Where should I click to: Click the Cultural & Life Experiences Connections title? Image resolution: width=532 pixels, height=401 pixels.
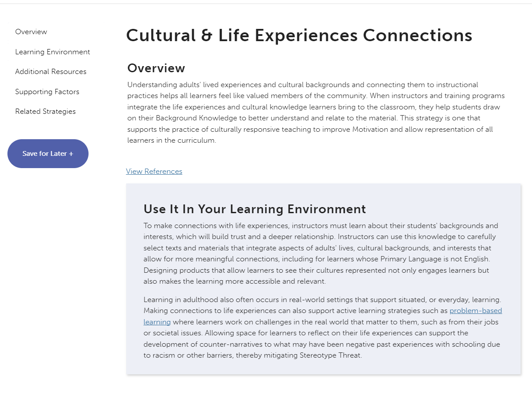tap(299, 35)
